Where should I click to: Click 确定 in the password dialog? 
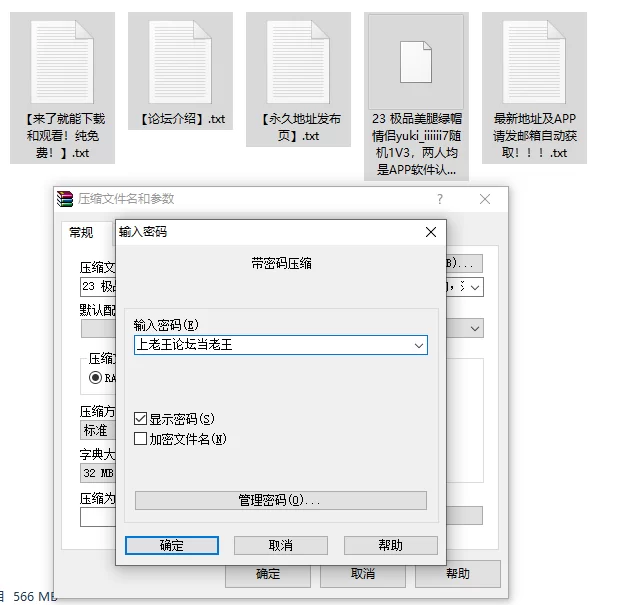click(172, 545)
